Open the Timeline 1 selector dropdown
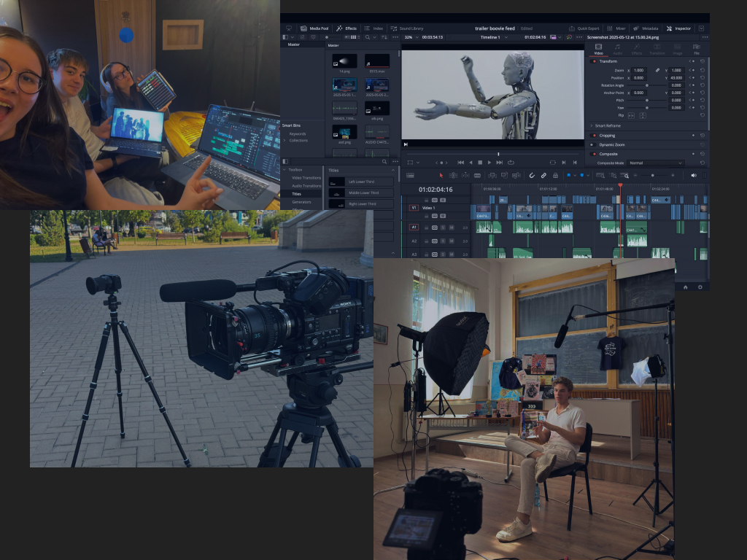The width and height of the screenshot is (747, 560). pyautogui.click(x=494, y=37)
